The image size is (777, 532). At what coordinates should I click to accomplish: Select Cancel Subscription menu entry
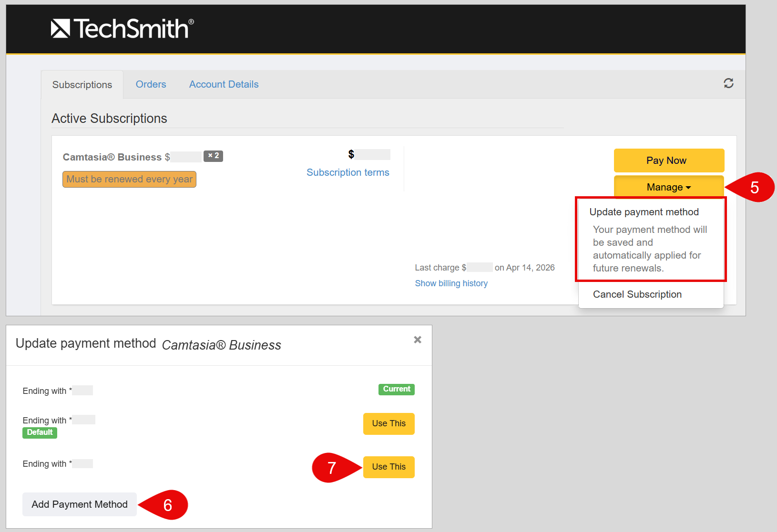click(637, 294)
